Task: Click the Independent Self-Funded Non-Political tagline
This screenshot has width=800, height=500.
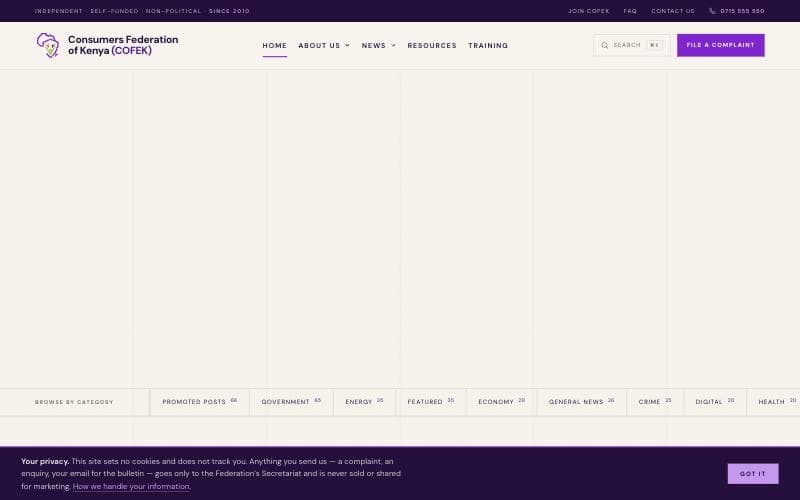Action: click(x=142, y=11)
